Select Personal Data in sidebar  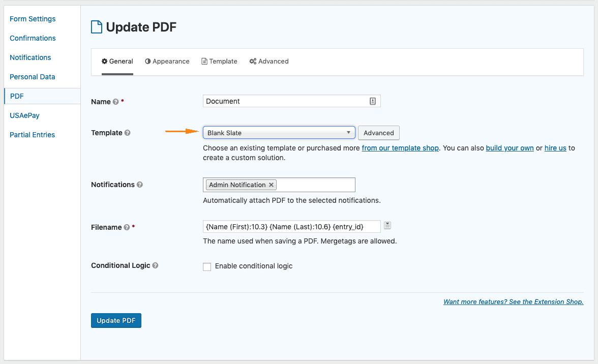(33, 77)
